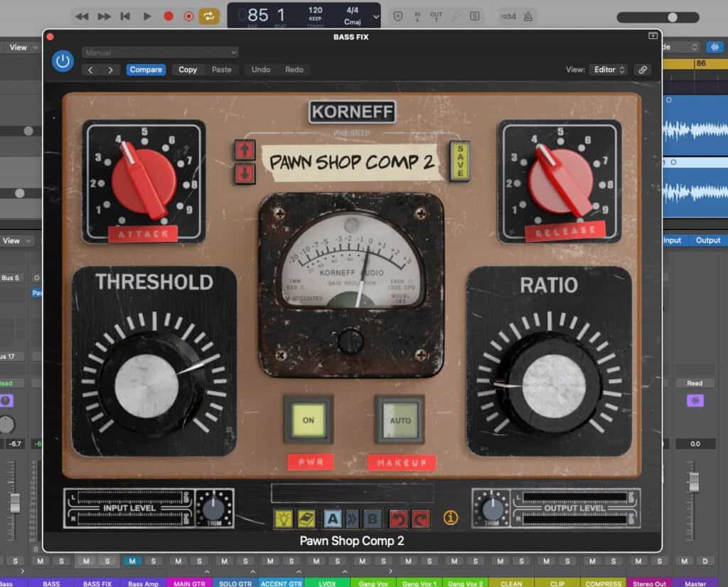Mute the LVOX channel
The height and width of the screenshot is (587, 728).
(x=316, y=561)
